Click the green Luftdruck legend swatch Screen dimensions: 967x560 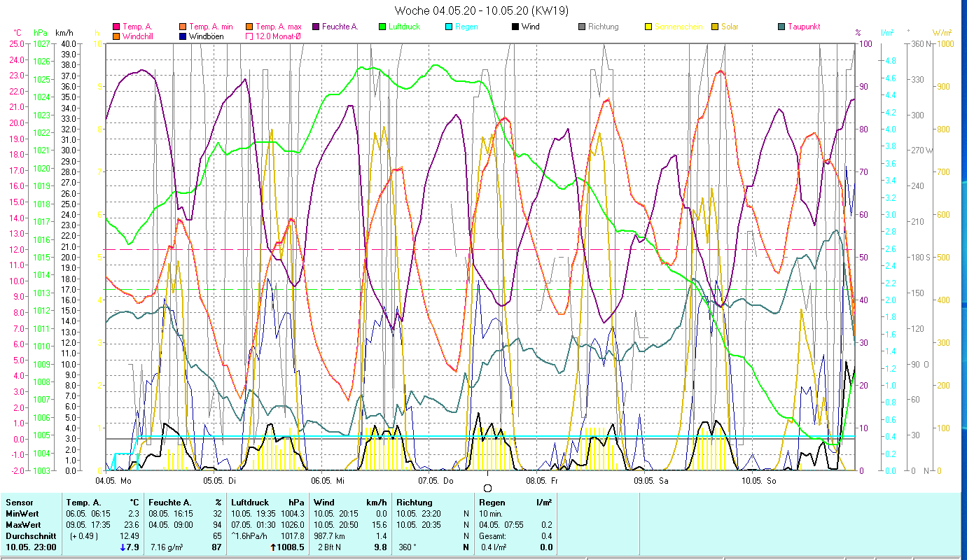382,27
